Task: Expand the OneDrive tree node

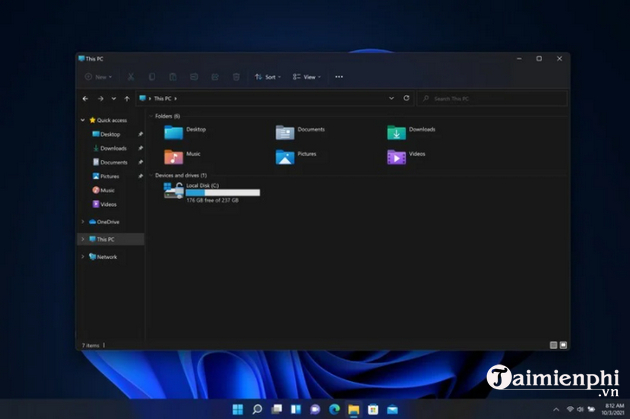Action: (83, 222)
